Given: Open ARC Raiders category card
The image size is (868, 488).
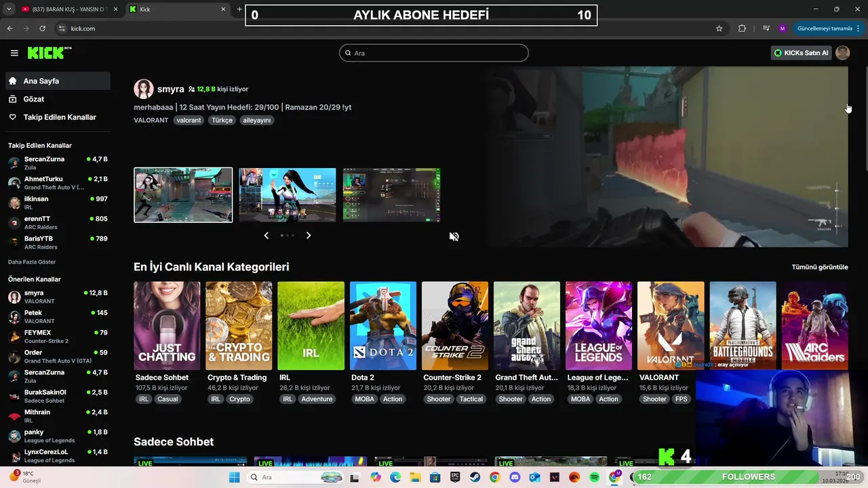Looking at the screenshot, I should pyautogui.click(x=814, y=326).
